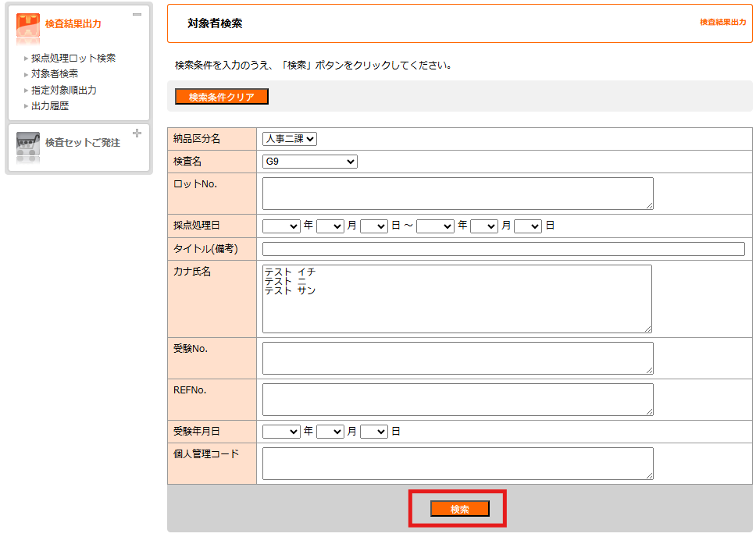Go to 指定対象順出力 sidebar link
This screenshot has width=756, height=537.
pos(64,91)
